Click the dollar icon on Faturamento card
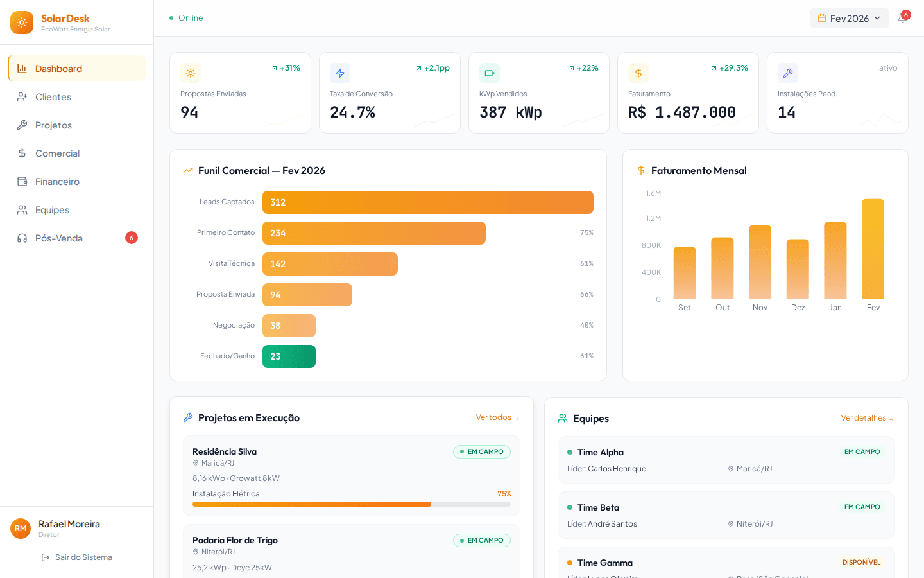Screen dimensions: 924x578 pyautogui.click(x=638, y=73)
